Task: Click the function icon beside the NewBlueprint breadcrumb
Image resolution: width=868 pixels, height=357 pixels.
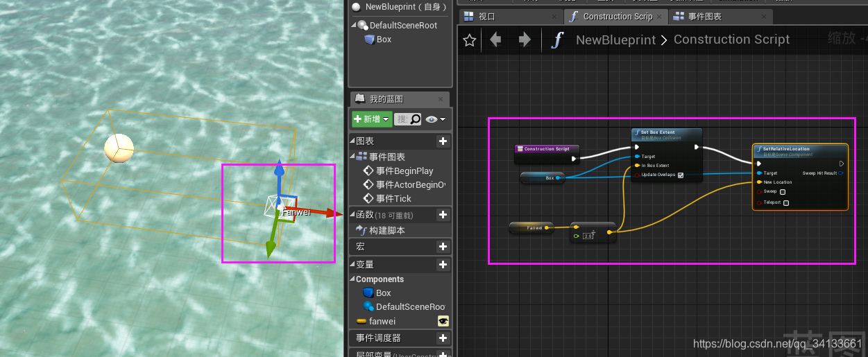Action: click(556, 40)
